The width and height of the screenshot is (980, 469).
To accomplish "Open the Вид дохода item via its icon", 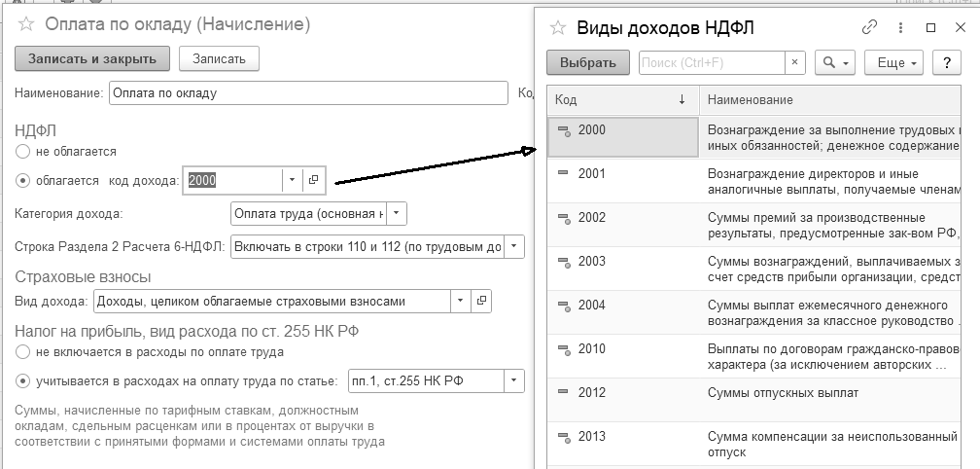I will [x=481, y=301].
